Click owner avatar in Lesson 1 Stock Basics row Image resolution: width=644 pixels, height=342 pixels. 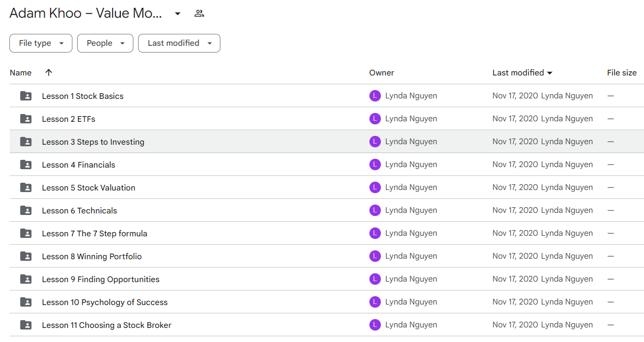[375, 96]
